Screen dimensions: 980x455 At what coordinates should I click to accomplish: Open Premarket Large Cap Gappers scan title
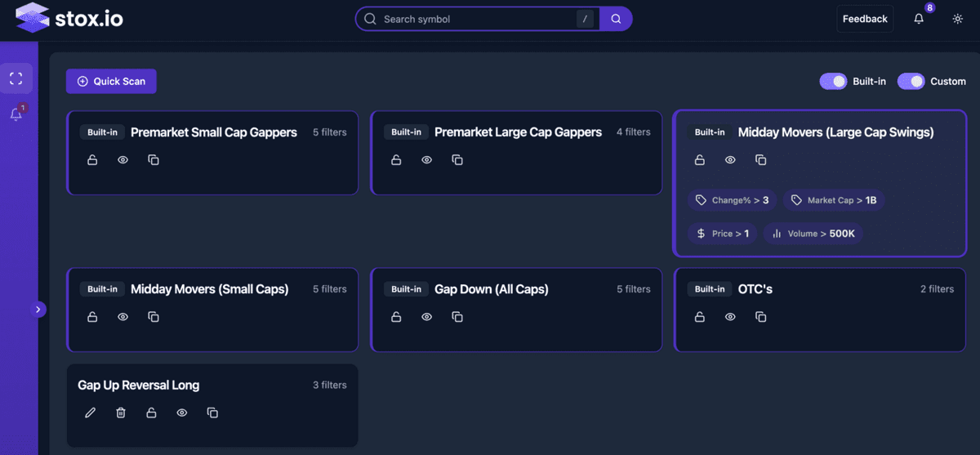click(518, 132)
